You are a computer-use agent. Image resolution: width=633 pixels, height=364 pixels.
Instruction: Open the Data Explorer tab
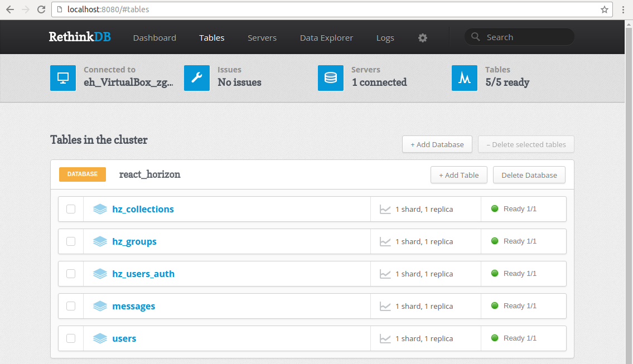326,38
